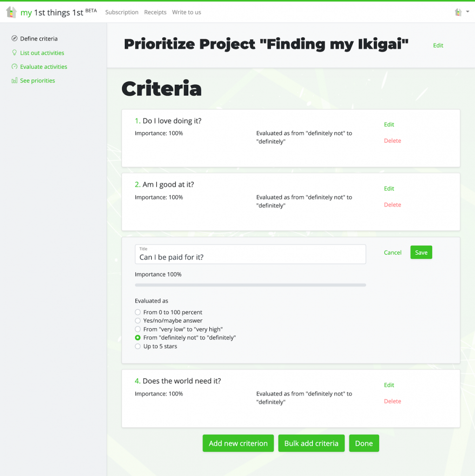The height and width of the screenshot is (476, 475).
Task: Pick the "very low" to "very high" option
Action: point(138,329)
